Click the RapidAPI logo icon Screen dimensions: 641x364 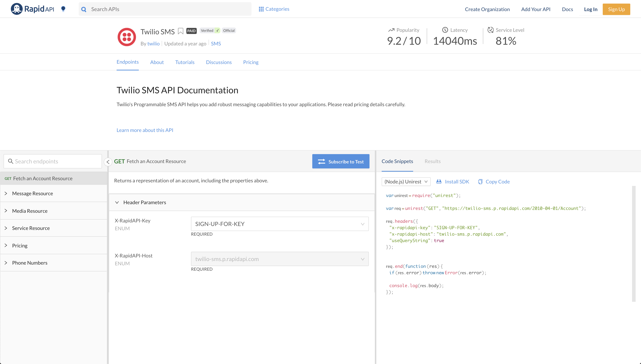point(17,9)
